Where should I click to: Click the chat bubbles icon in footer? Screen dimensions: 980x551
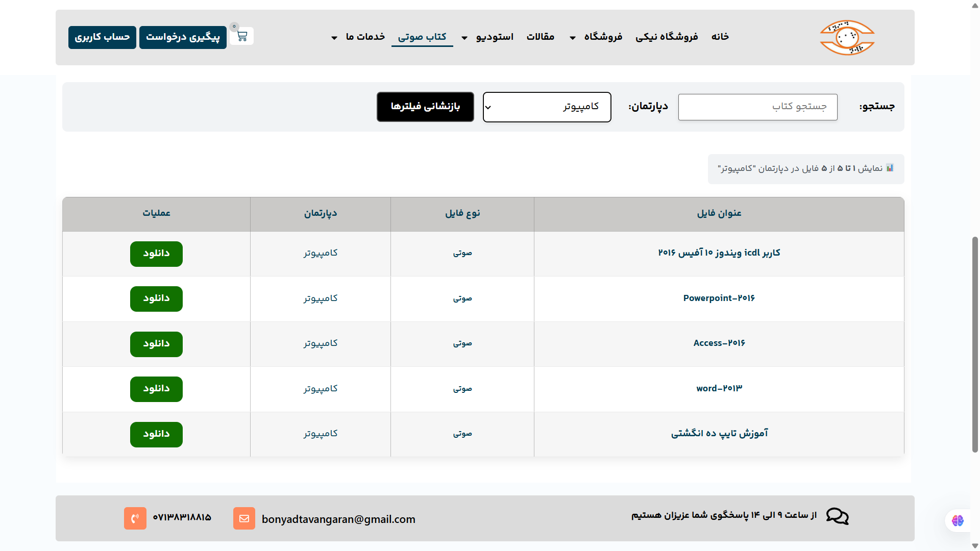pos(837,516)
